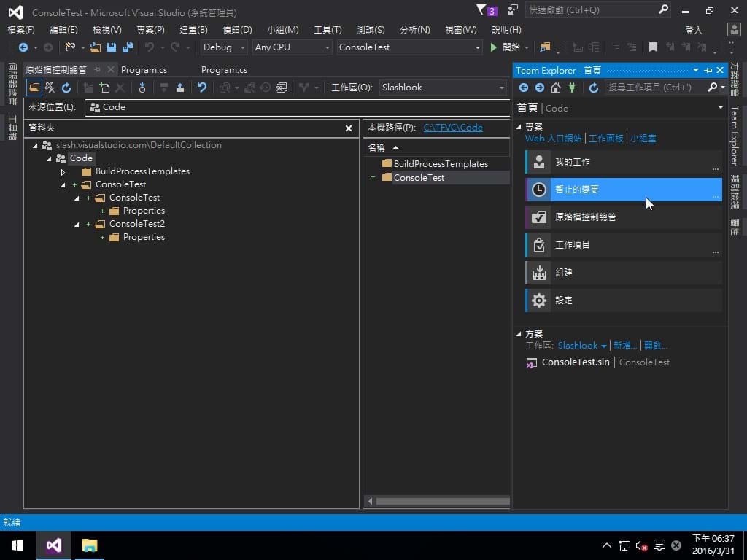Open the 檔案(F) menu
Viewport: 747px width, 560px height.
21,29
